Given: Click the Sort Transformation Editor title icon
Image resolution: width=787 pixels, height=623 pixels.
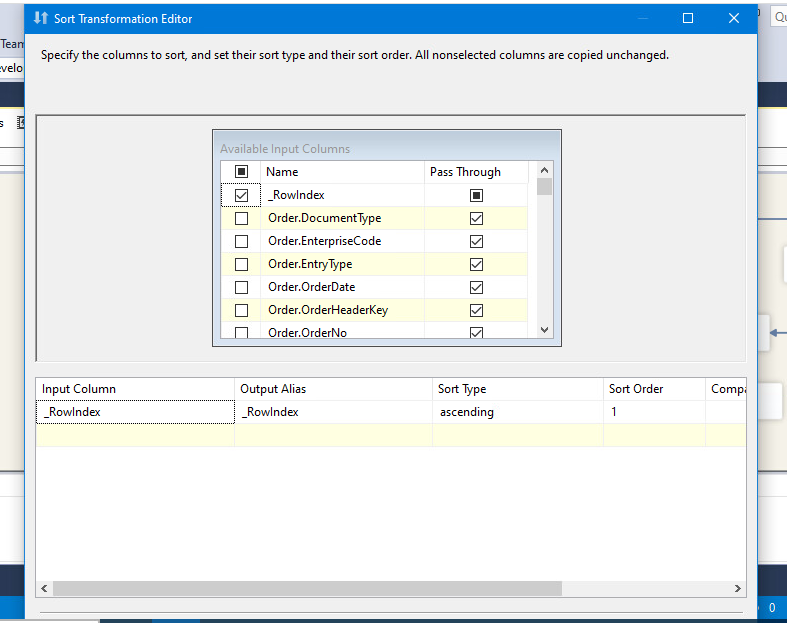Looking at the screenshot, I should click(x=41, y=19).
